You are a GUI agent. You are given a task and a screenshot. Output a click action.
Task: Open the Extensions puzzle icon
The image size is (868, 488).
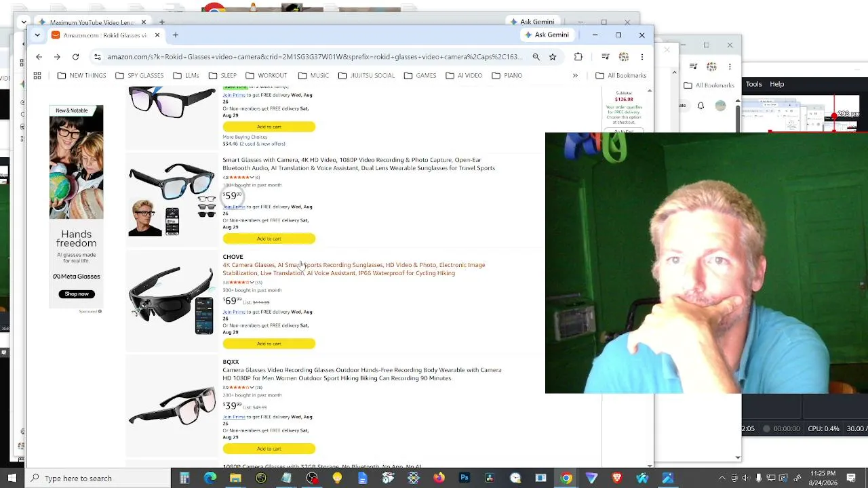(578, 57)
